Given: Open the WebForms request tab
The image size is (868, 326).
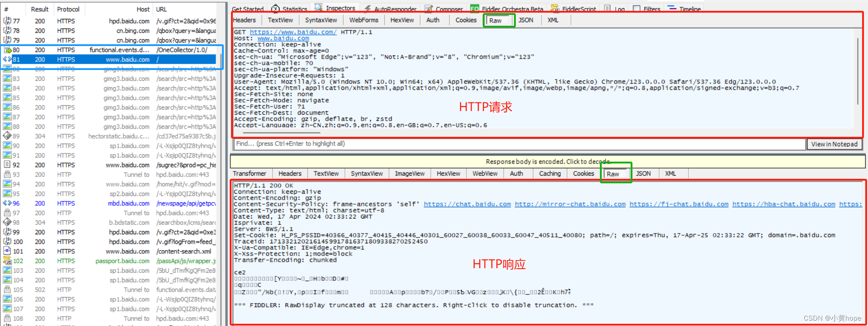Looking at the screenshot, I should pyautogui.click(x=364, y=20).
